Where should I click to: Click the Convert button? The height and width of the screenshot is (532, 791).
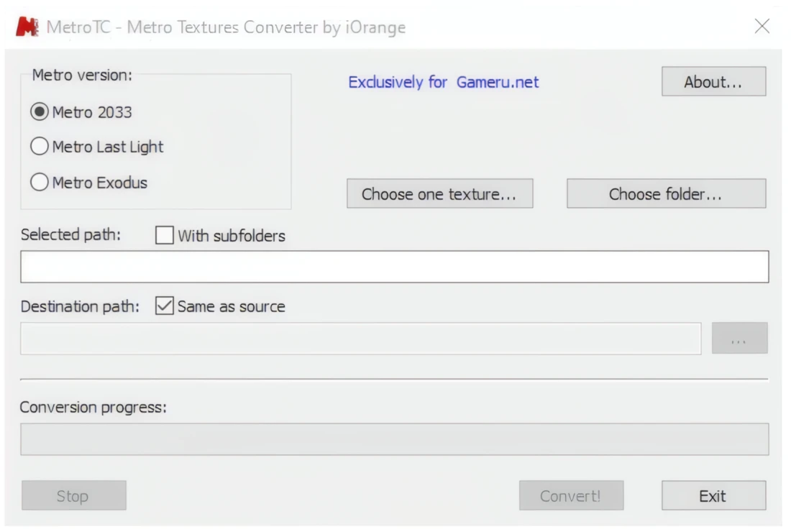[x=571, y=495]
